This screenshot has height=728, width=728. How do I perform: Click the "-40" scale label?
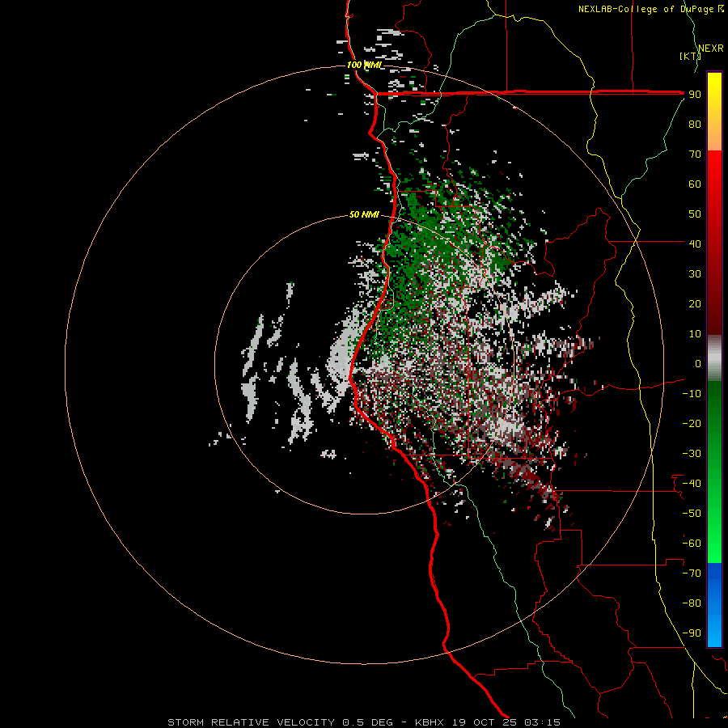(x=692, y=484)
